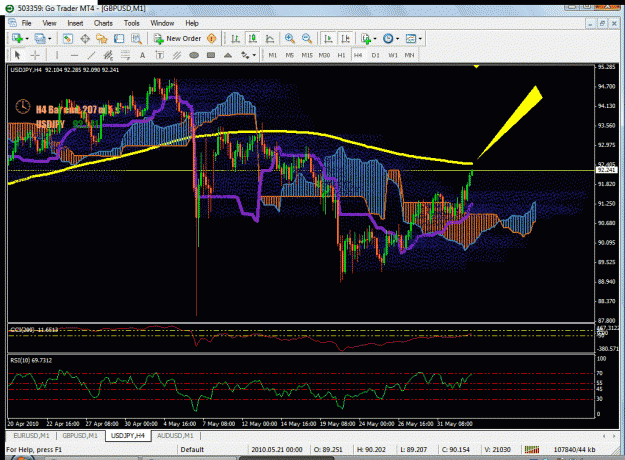Open the Help menu
Viewport: 625px width, 460px height.
point(192,23)
